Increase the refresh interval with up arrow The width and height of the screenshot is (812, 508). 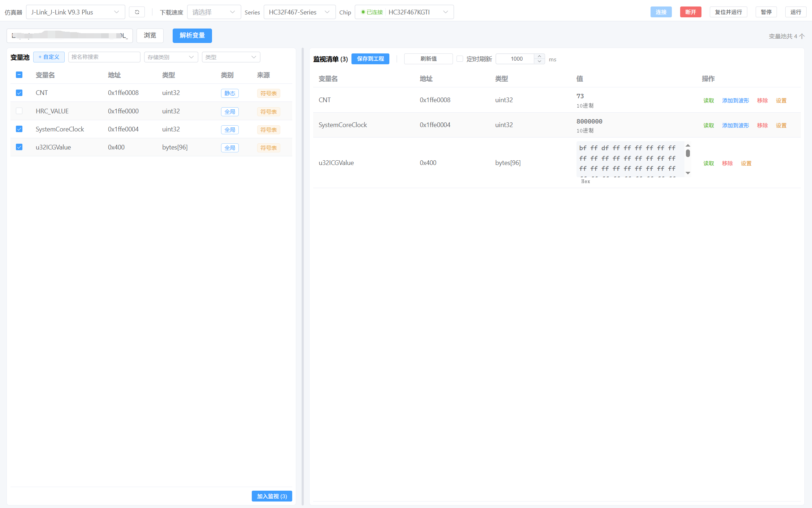point(539,56)
